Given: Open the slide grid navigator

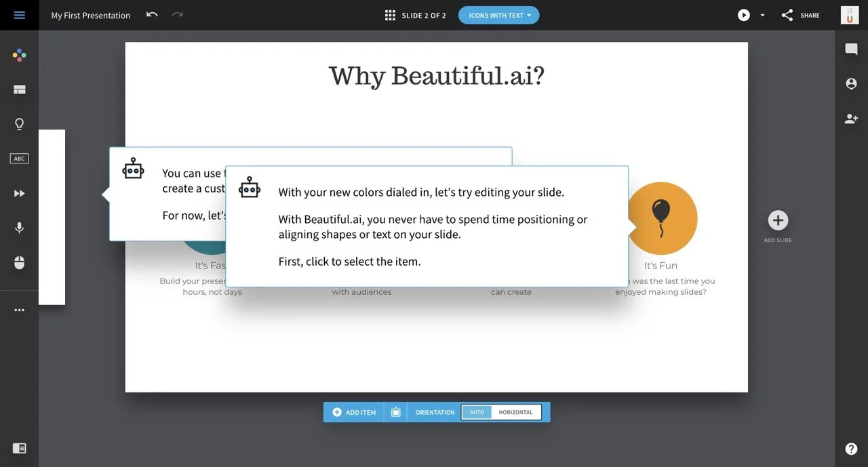Looking at the screenshot, I should coord(390,14).
